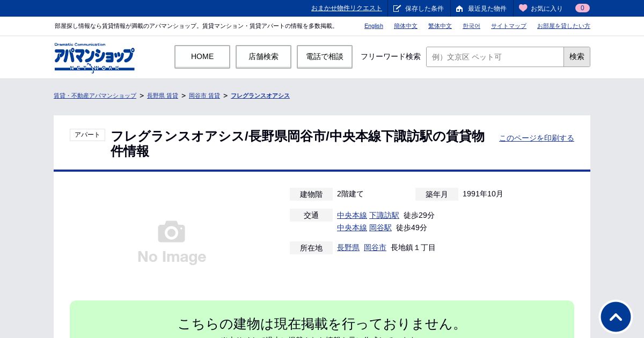This screenshot has width=644, height=338.
Task: Open breadcrumb 賃貸・不動産アパマンショップ
Action: point(95,95)
